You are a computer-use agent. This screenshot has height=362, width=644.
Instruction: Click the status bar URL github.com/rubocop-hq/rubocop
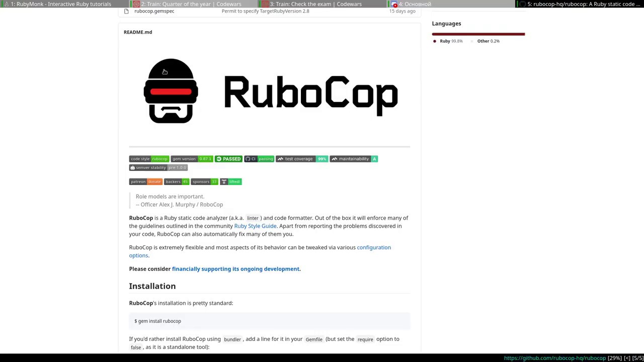(555, 358)
